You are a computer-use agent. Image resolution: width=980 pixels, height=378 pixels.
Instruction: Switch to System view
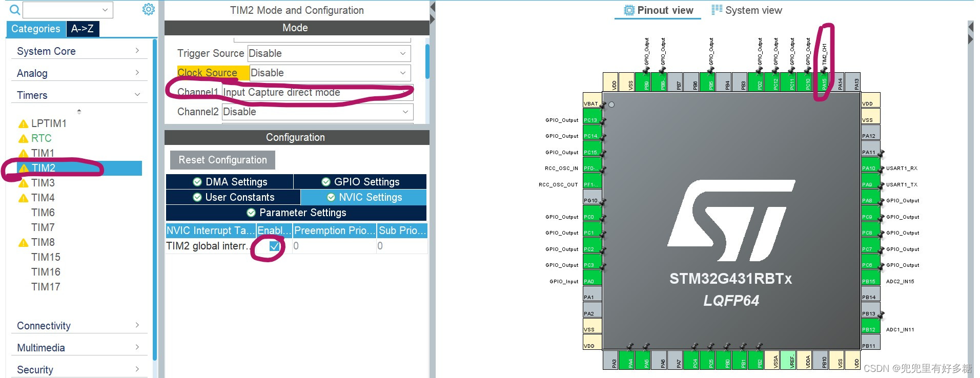point(747,10)
